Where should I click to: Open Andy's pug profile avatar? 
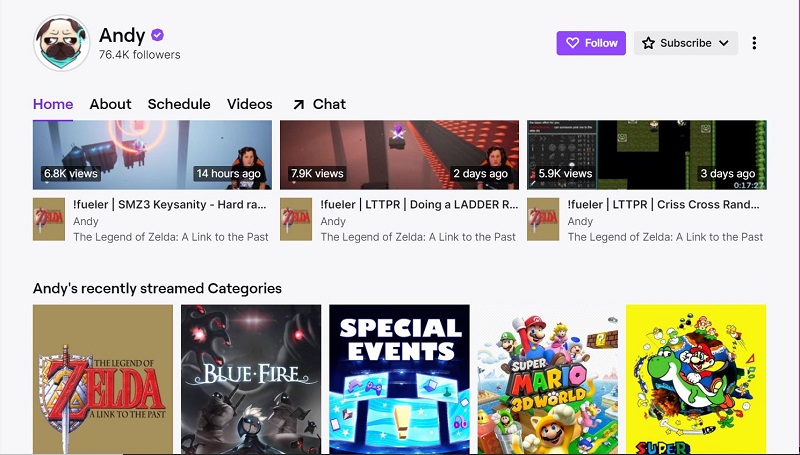coord(62,43)
